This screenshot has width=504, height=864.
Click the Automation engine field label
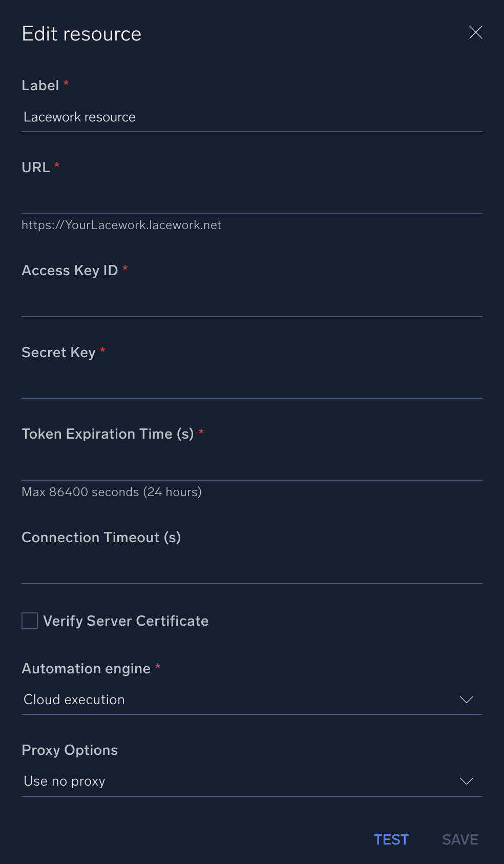tap(86, 669)
